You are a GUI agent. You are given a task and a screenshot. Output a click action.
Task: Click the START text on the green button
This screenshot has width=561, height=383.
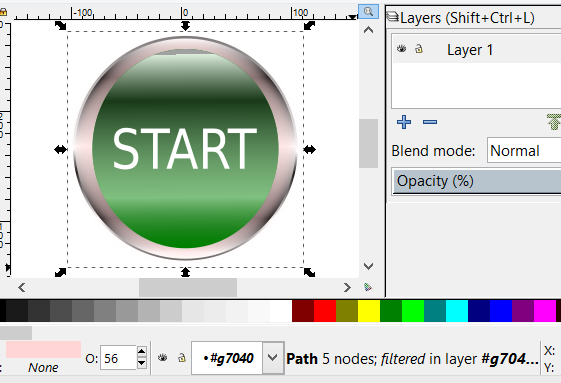(185, 149)
